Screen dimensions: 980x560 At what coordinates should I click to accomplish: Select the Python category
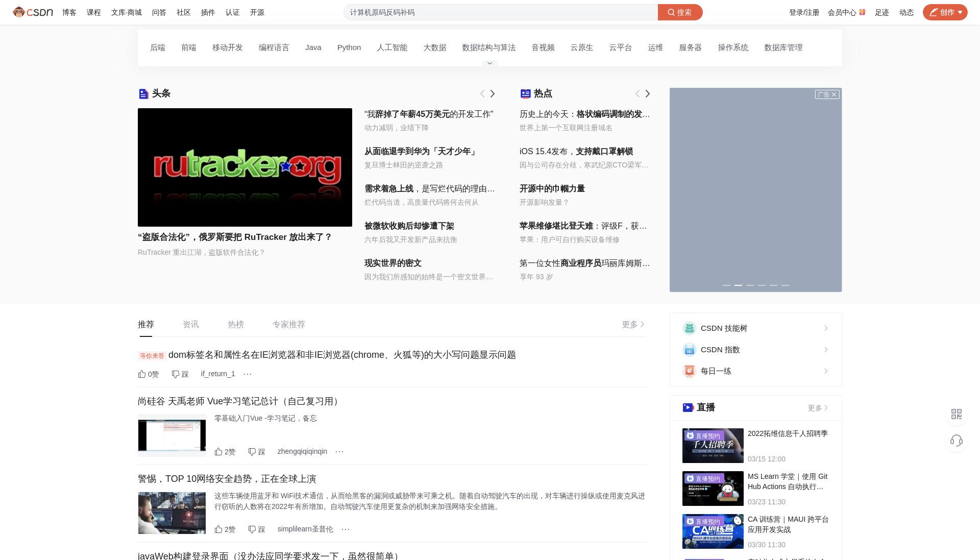[x=349, y=47]
